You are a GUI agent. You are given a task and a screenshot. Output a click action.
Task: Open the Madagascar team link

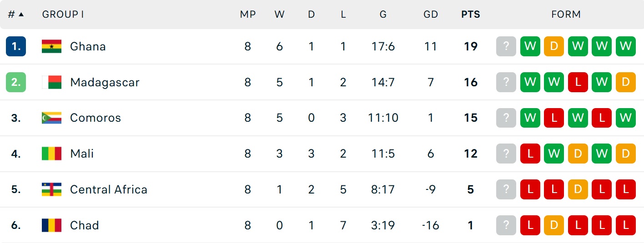point(105,82)
